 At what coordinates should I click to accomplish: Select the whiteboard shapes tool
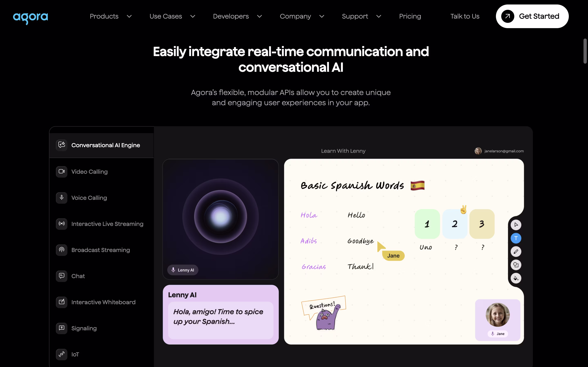pyautogui.click(x=516, y=265)
